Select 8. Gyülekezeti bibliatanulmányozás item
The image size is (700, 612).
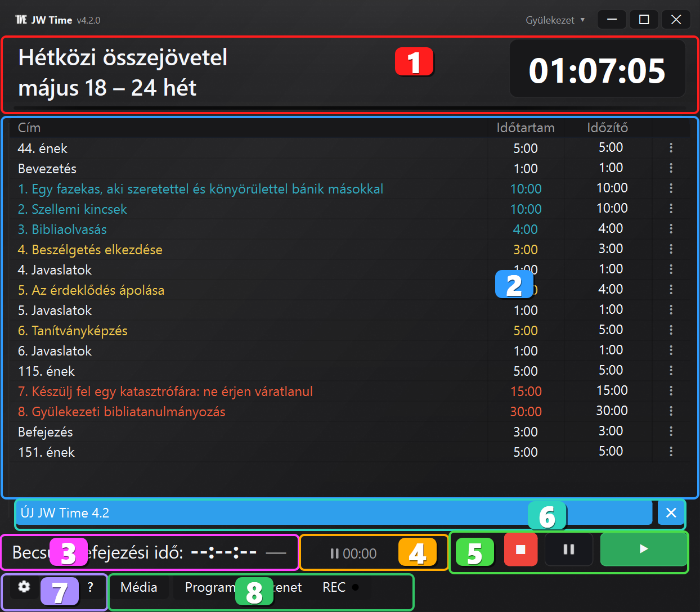coord(122,412)
